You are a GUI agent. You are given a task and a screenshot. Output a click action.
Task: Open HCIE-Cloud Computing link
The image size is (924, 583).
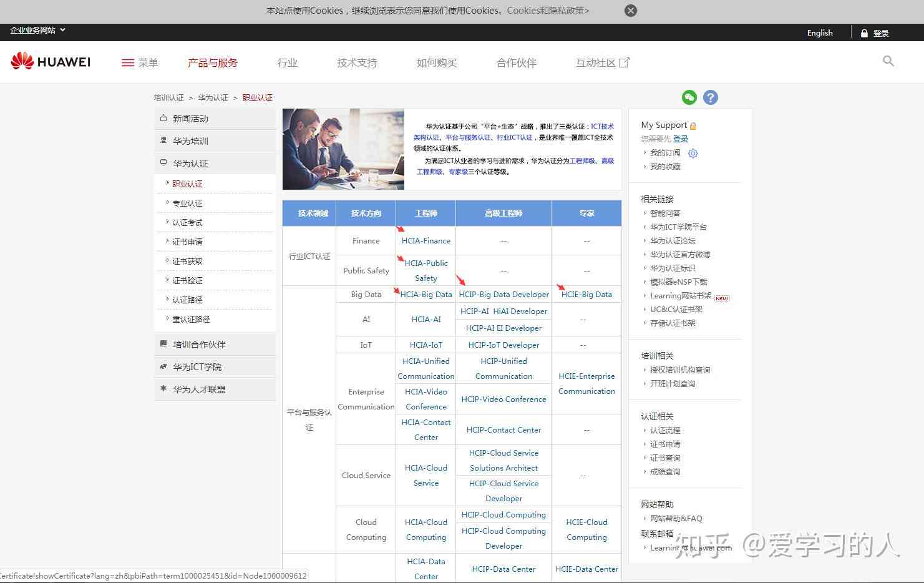[x=586, y=529]
